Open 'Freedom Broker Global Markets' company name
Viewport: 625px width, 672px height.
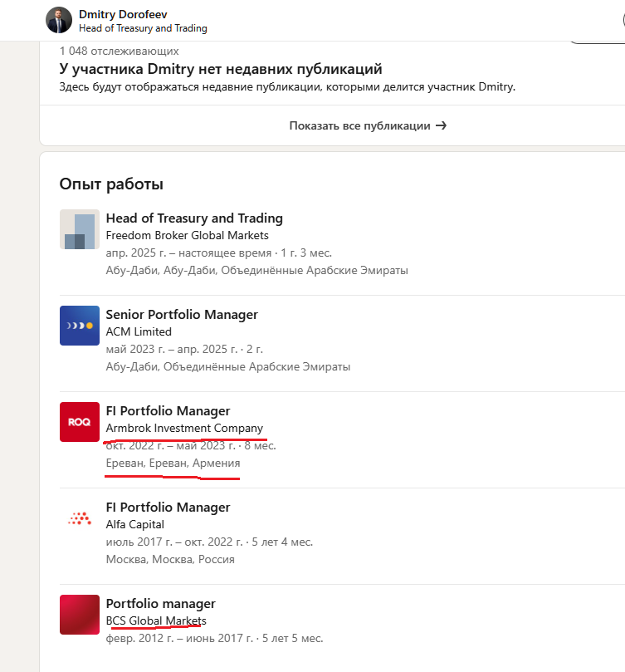tap(188, 235)
